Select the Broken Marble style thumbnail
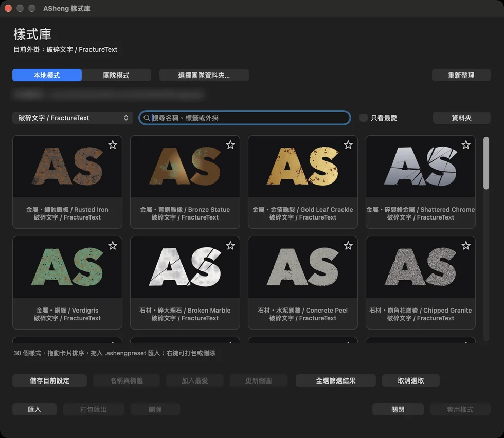The height and width of the screenshot is (438, 504). coord(185,267)
